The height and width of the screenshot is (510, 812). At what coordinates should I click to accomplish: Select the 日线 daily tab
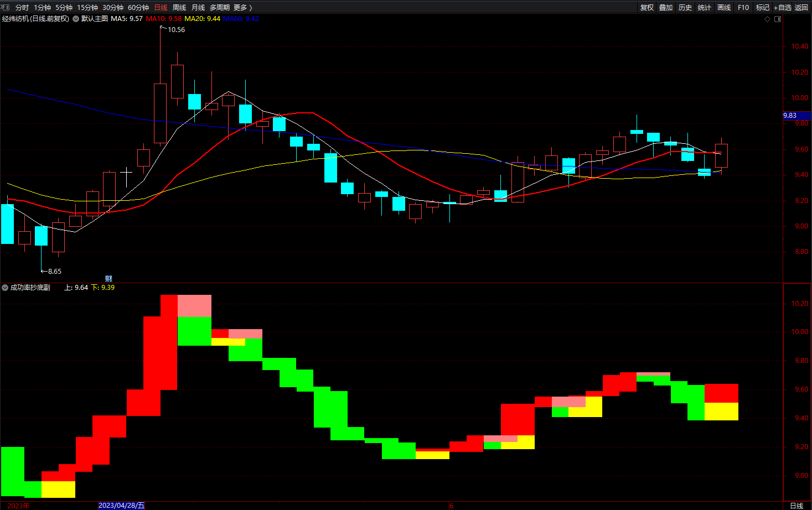point(161,7)
